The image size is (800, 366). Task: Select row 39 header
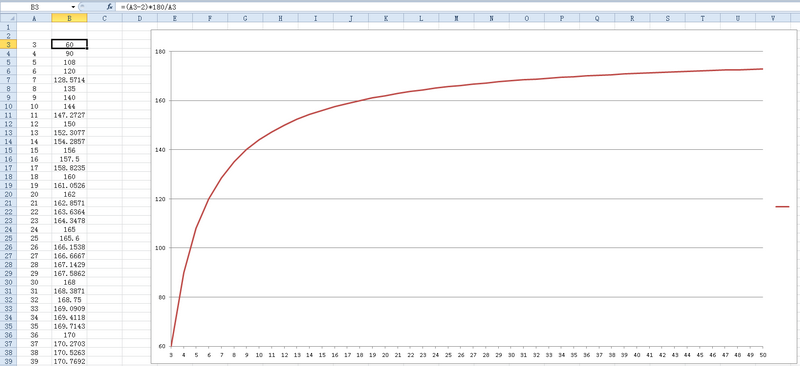(9, 361)
